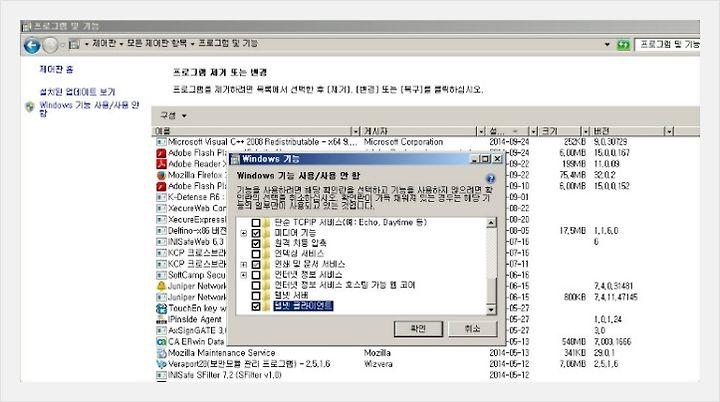Click the INISafeWeb 6.3 program icon
The height and width of the screenshot is (402, 720).
(161, 242)
